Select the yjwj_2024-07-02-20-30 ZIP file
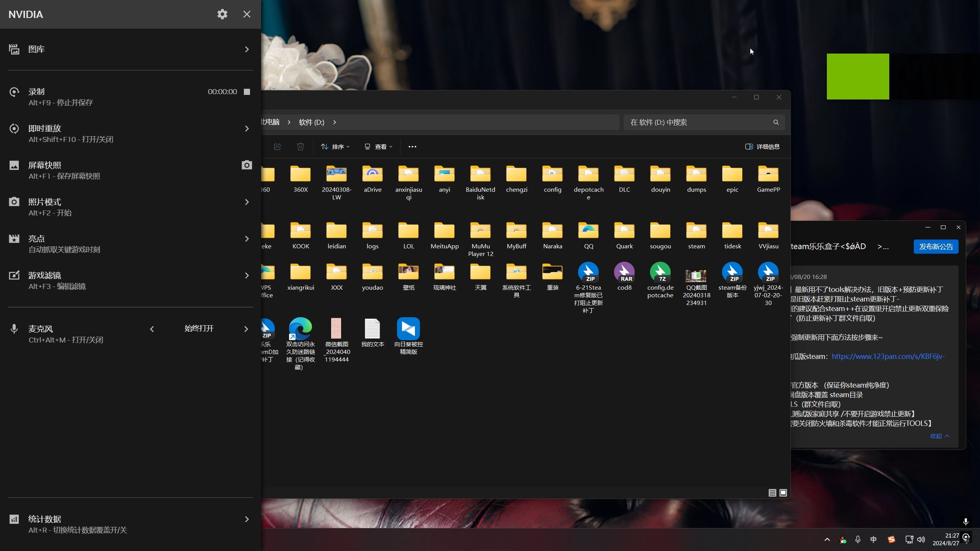Viewport: 980px width, 551px height. [768, 285]
